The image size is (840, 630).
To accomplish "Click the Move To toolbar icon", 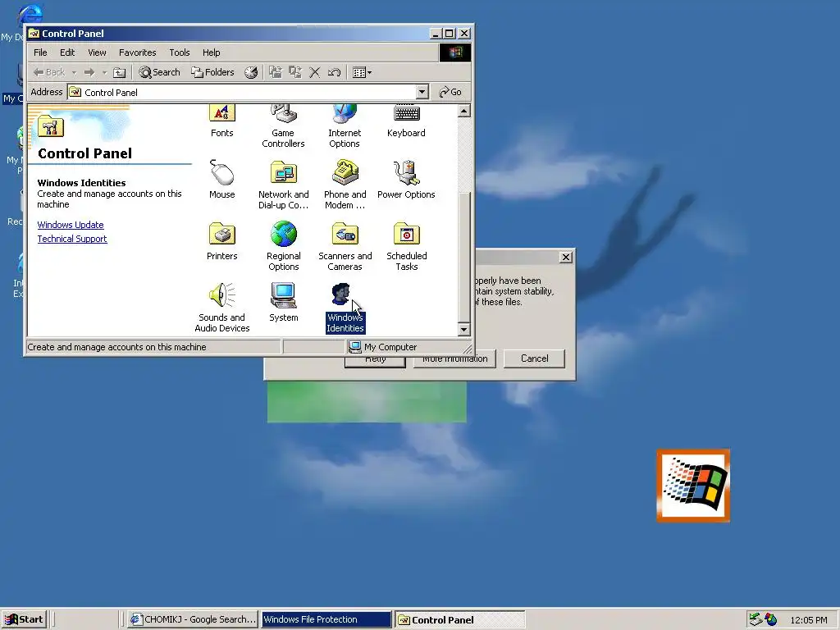I will [276, 72].
